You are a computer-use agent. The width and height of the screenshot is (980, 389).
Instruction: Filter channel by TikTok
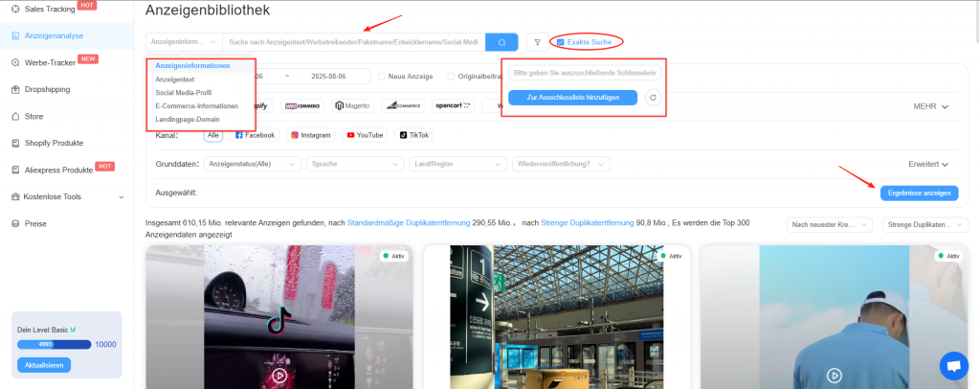(x=413, y=135)
